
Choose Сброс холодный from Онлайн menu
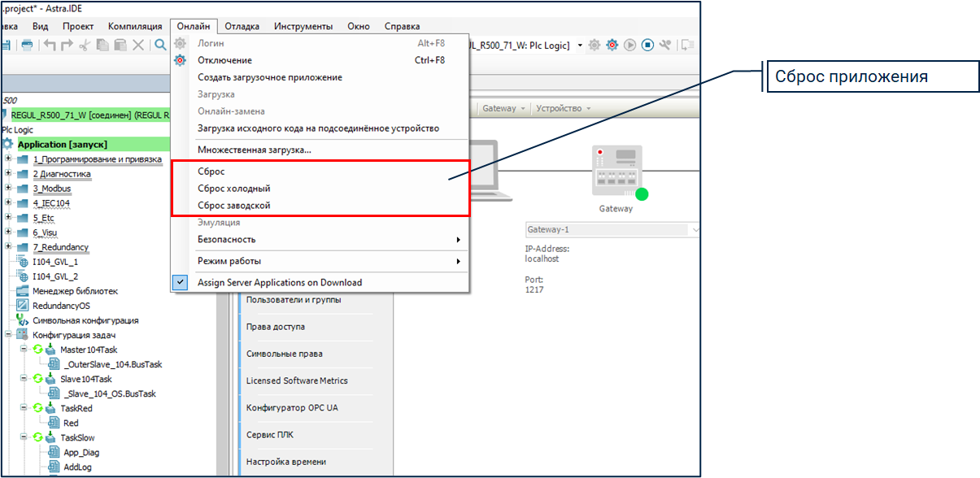coord(233,189)
